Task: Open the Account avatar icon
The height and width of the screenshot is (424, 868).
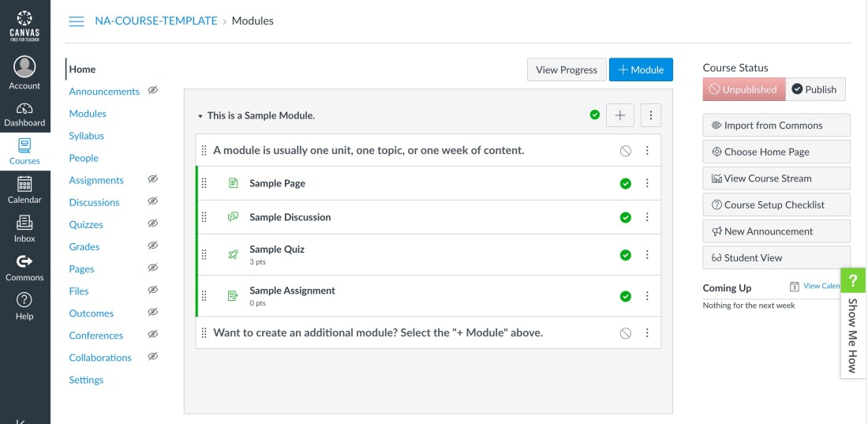Action: pyautogui.click(x=24, y=68)
